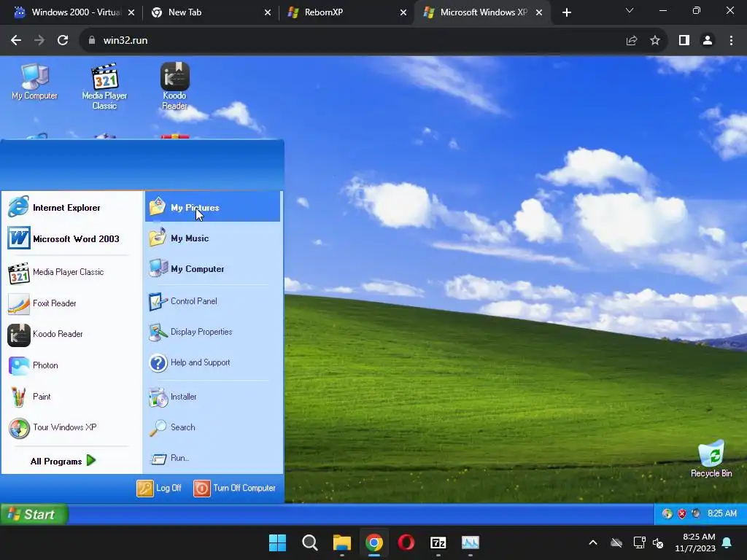Launch Microsoft Word 2003
The height and width of the screenshot is (560, 747).
point(72,238)
